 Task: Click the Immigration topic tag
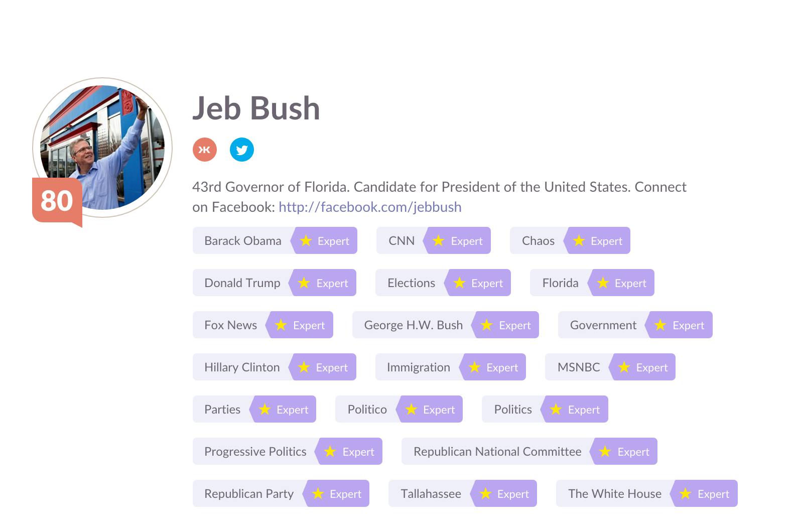pos(418,367)
